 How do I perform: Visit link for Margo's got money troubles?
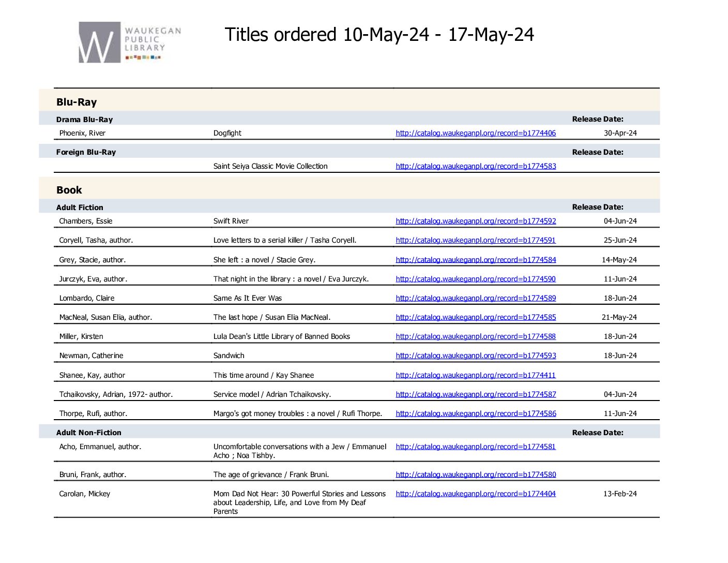[x=476, y=413]
